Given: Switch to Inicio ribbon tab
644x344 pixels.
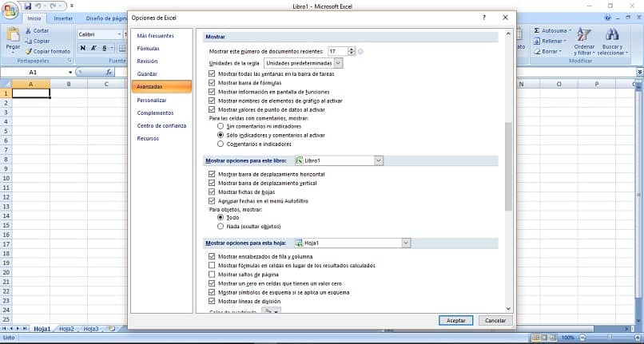Looking at the screenshot, I should click(x=34, y=18).
